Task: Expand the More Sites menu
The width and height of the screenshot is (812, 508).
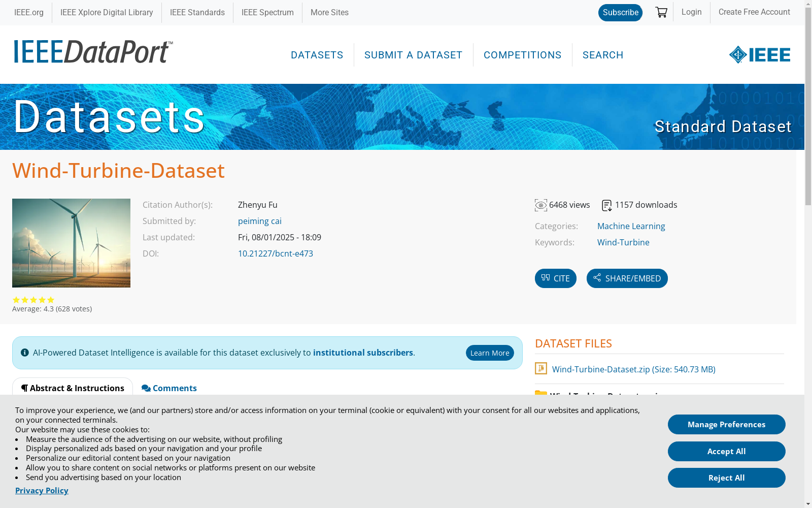Action: [x=329, y=13]
